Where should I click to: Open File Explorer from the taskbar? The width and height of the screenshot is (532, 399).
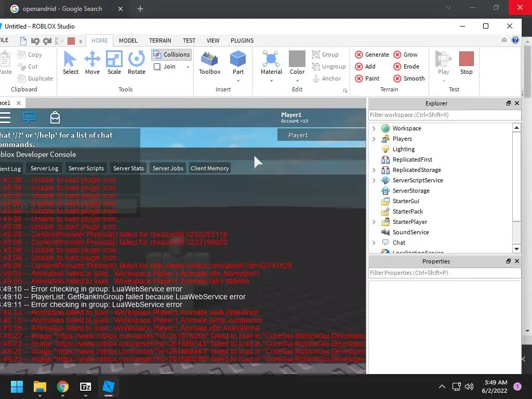click(39, 387)
